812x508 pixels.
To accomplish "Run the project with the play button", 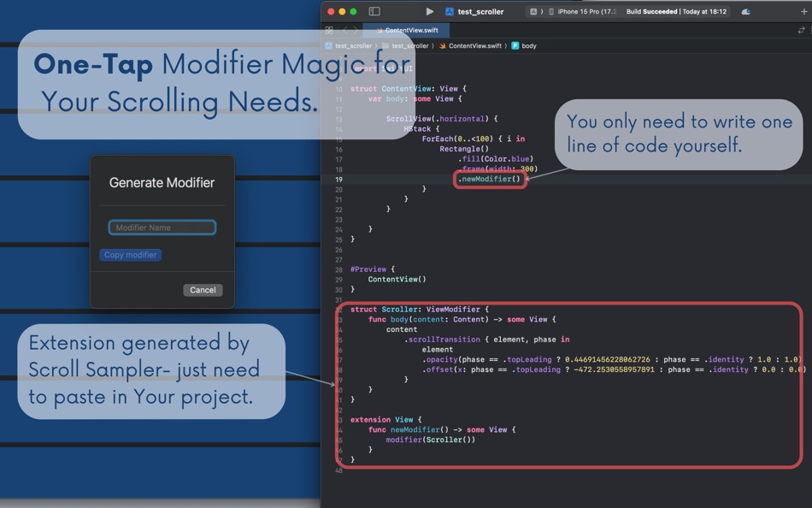I will pos(429,11).
